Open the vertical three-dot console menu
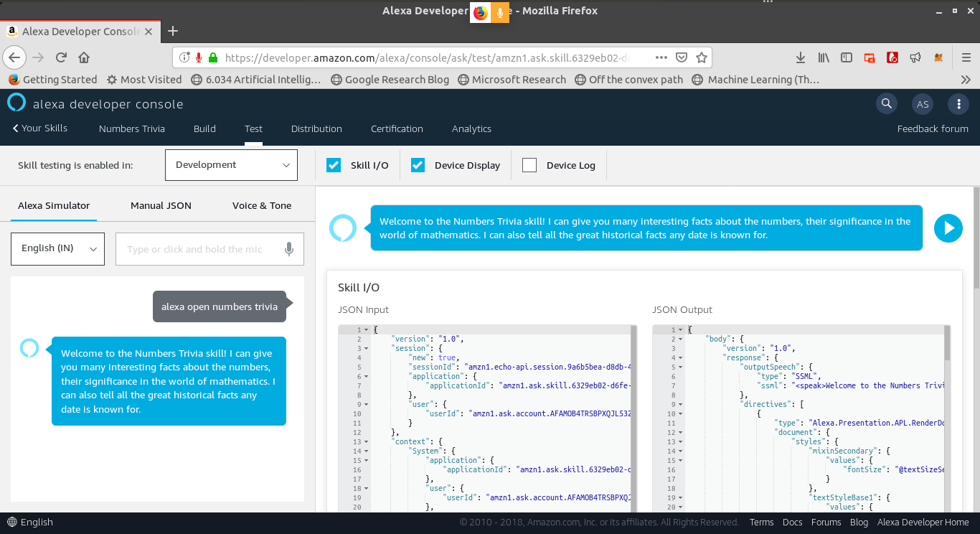Image resolution: width=980 pixels, height=534 pixels. point(958,104)
